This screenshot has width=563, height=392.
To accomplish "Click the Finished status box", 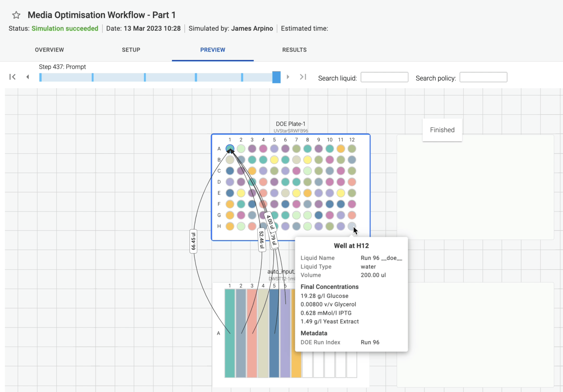I will click(442, 130).
